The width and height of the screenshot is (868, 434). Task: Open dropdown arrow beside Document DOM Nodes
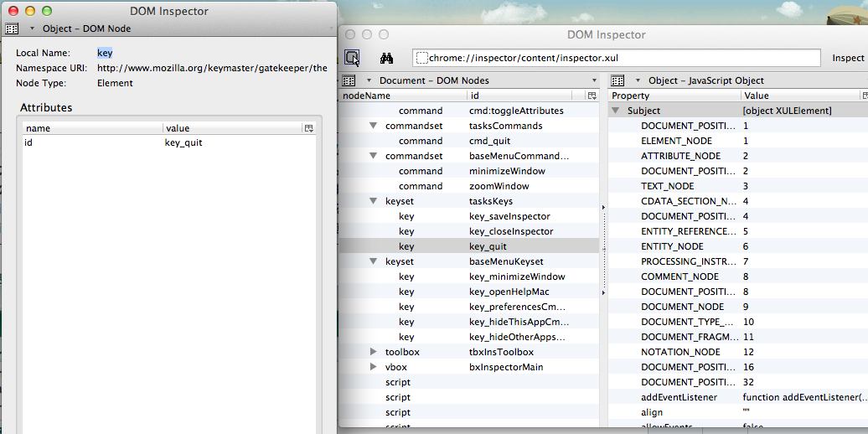[x=368, y=80]
